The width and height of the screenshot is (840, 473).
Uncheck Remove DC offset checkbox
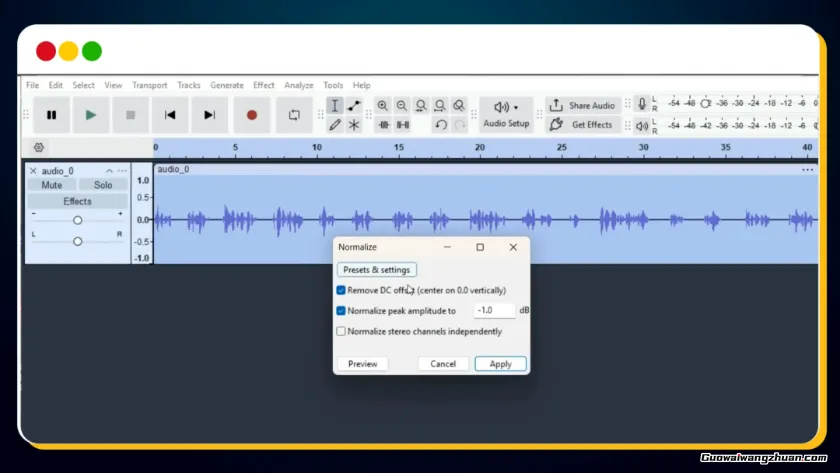341,290
